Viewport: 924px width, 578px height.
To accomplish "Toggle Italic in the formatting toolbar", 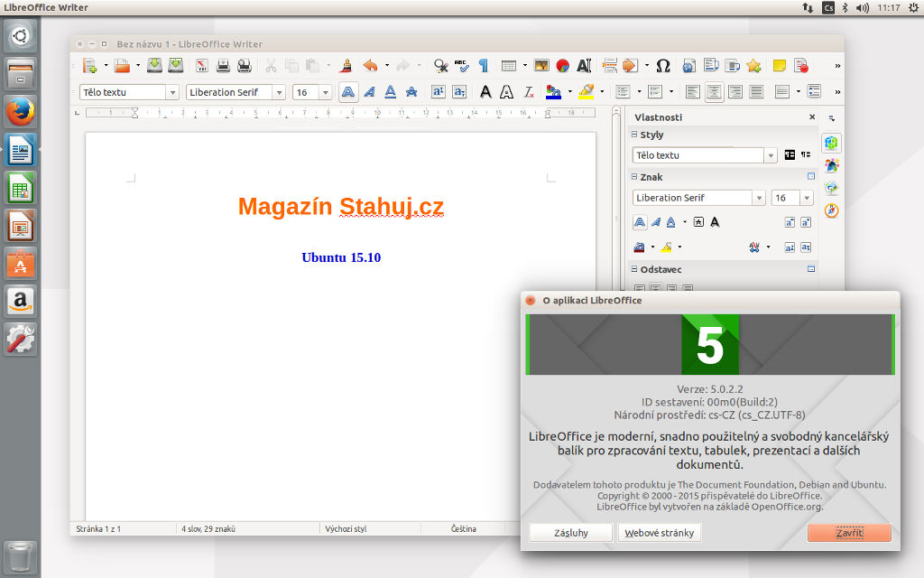I will tap(369, 92).
